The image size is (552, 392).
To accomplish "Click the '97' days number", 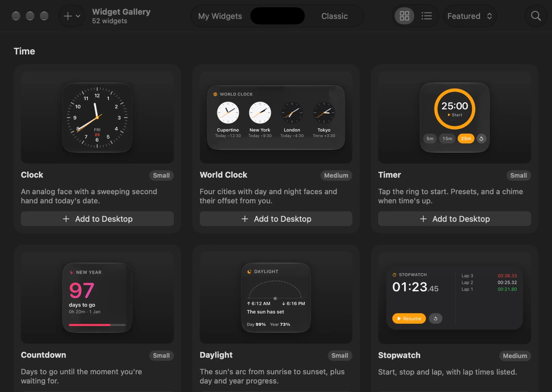I will pos(82,290).
